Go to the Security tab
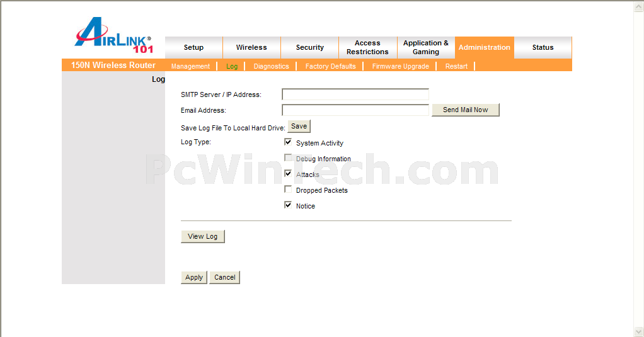The image size is (644, 337). click(x=309, y=48)
